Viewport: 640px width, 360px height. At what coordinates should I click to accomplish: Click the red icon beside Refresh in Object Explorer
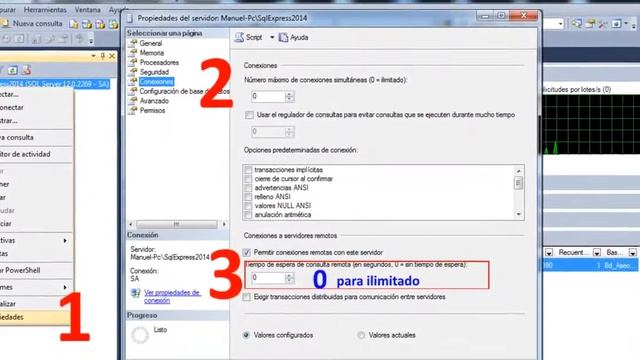tap(27, 70)
